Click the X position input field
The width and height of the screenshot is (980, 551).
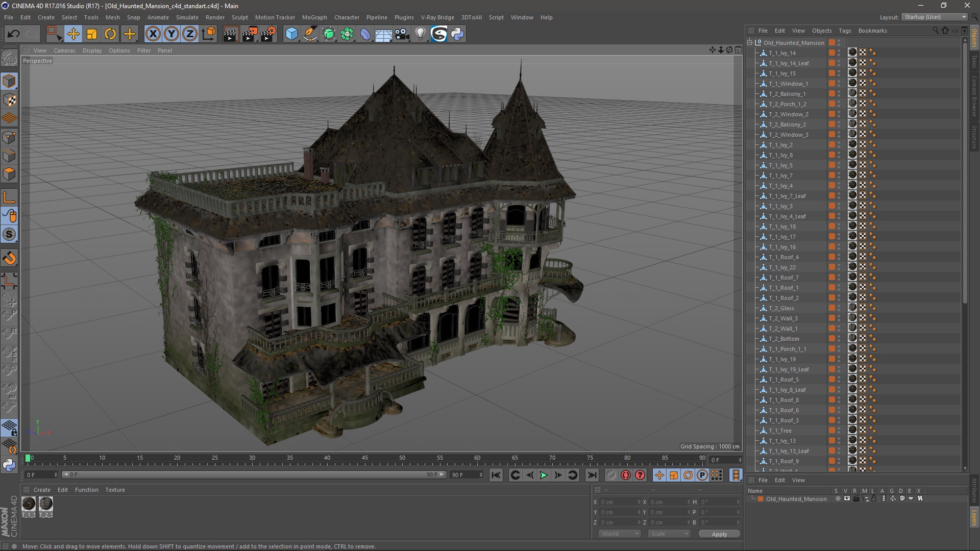(x=620, y=502)
